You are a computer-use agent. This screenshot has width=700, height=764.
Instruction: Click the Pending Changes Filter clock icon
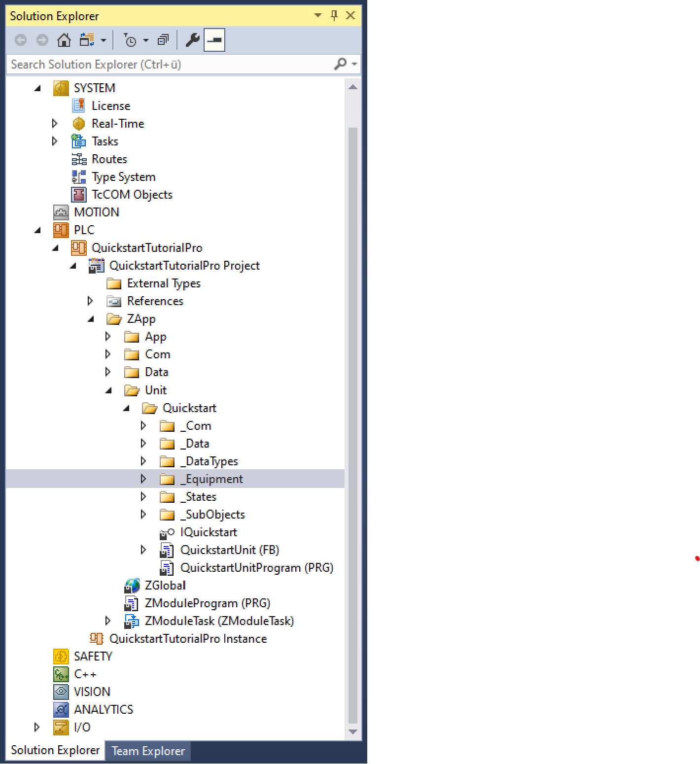(130, 40)
